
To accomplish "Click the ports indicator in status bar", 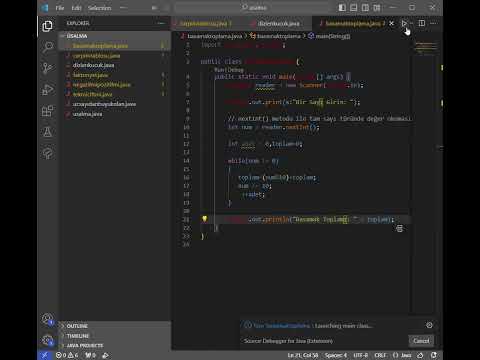I will [90, 355].
